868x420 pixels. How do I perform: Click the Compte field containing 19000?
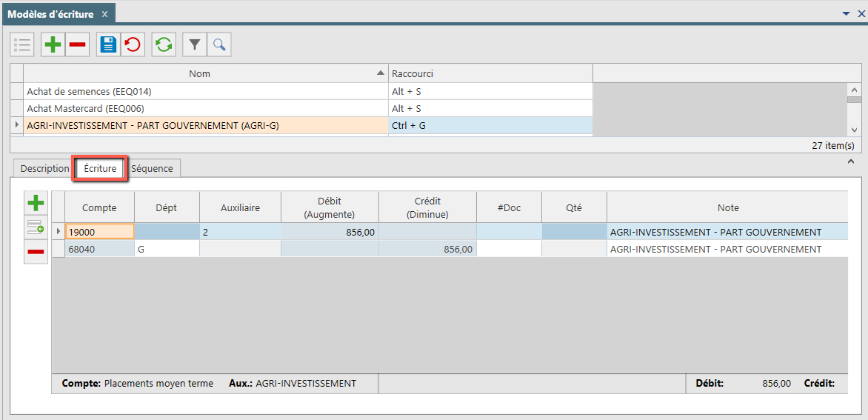click(100, 232)
